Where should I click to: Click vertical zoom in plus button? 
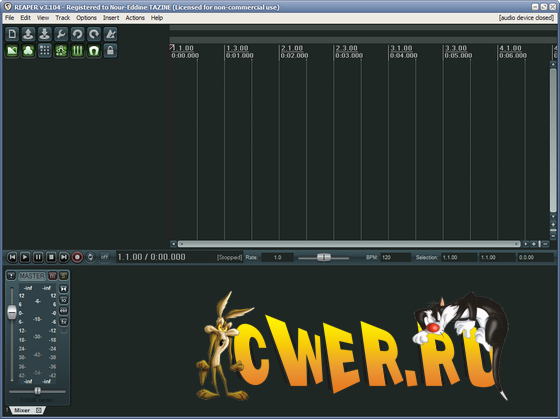[x=553, y=224]
